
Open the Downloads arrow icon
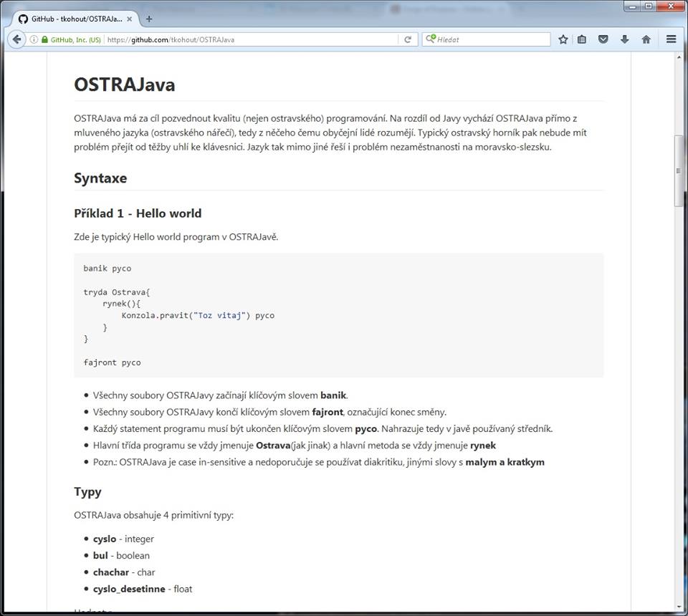tap(625, 39)
